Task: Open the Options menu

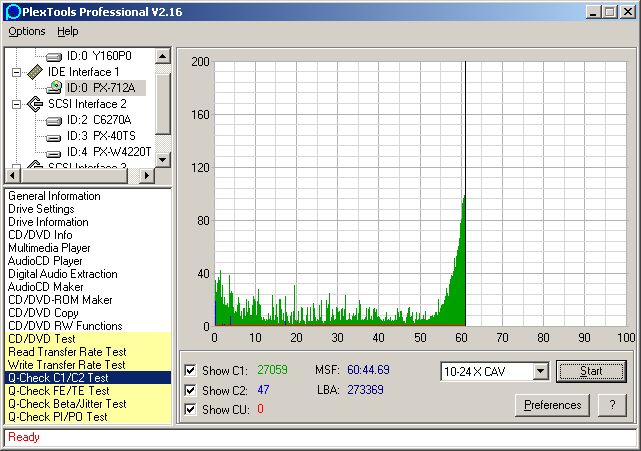Action: pyautogui.click(x=27, y=31)
